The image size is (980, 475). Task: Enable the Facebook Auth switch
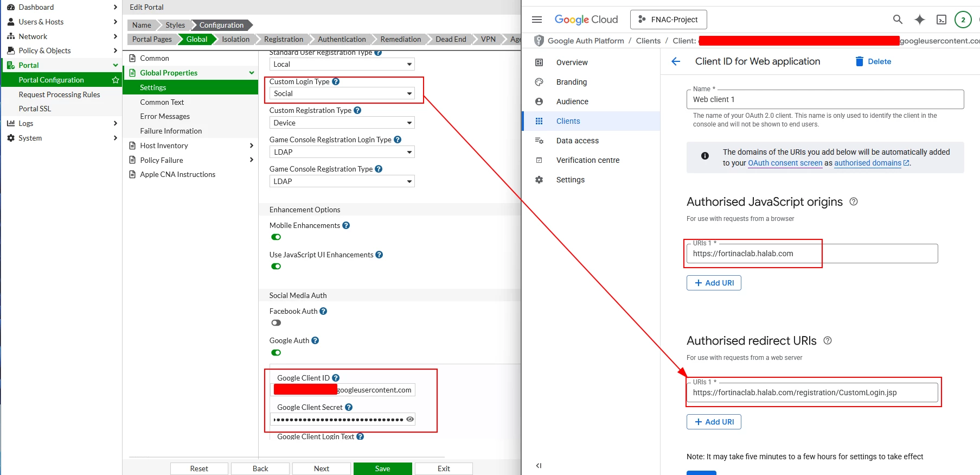[276, 323]
